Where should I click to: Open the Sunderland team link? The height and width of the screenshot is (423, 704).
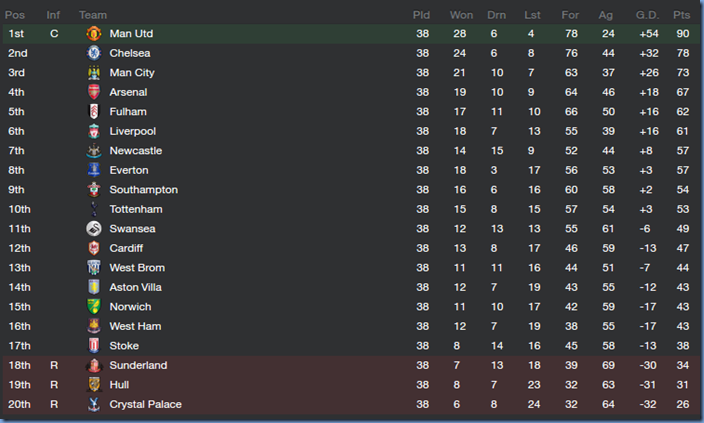tap(138, 365)
